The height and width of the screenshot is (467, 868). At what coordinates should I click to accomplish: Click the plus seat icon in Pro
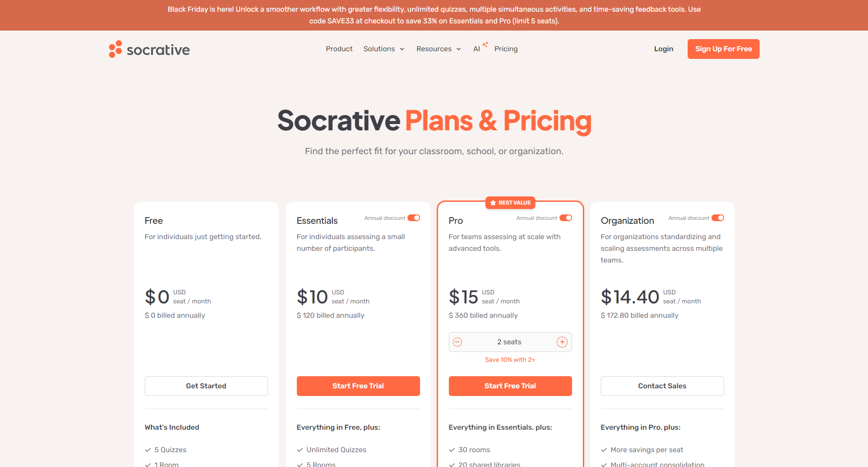[562, 342]
